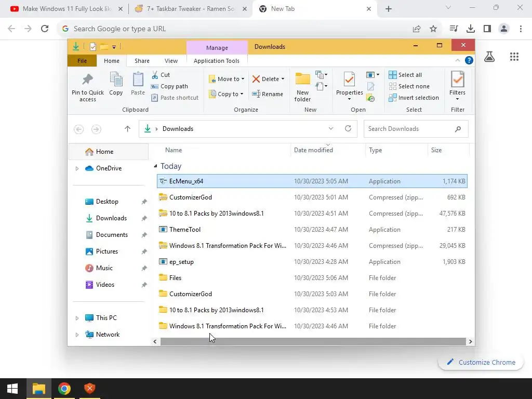The image size is (532, 399).
Task: Click Pin to Quick access icon
Action: (87, 79)
